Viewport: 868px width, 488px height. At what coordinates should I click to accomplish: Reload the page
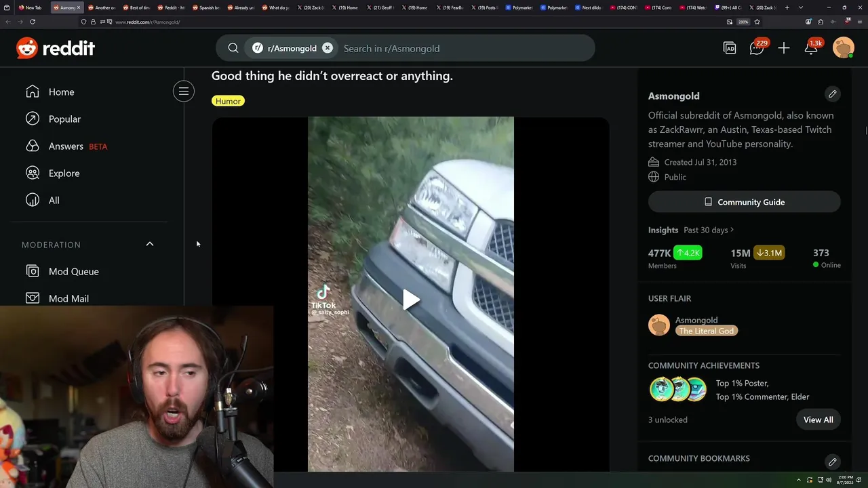(32, 22)
